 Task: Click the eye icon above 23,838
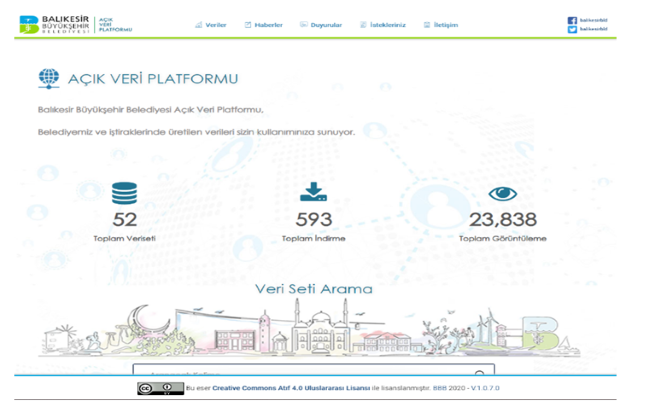pyautogui.click(x=502, y=194)
